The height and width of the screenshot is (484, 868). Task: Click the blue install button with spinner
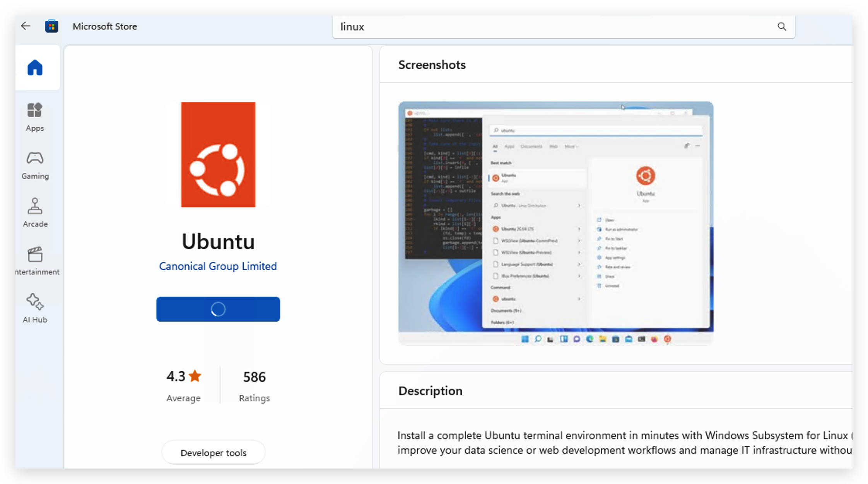(218, 309)
